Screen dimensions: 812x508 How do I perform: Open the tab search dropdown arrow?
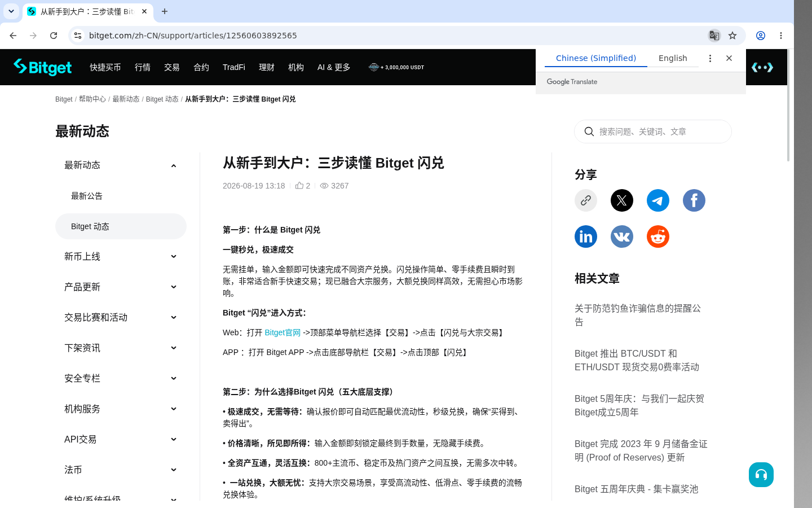pos(11,11)
